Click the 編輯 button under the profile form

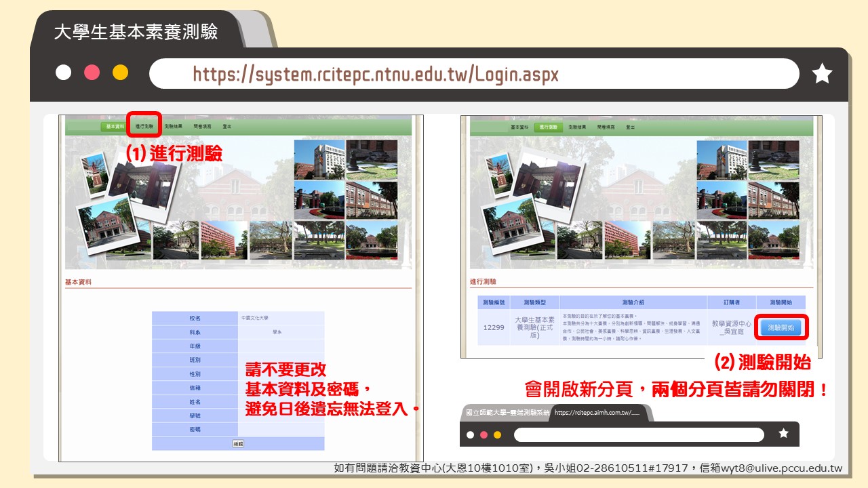(238, 443)
